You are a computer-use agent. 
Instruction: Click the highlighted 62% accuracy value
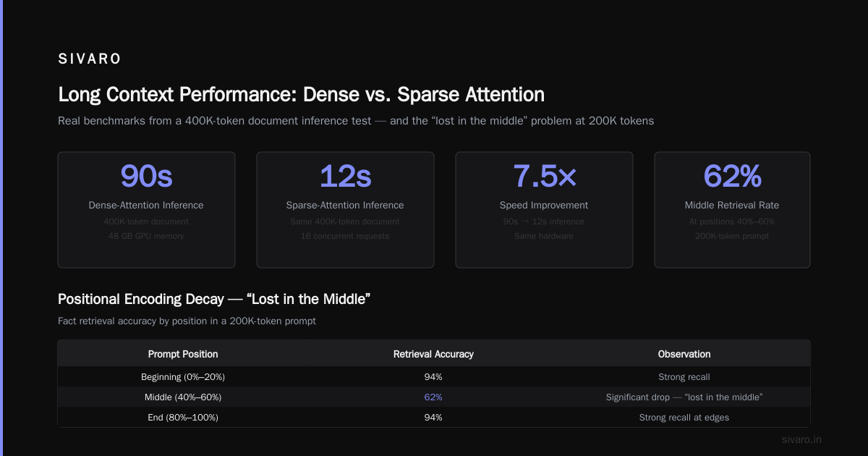pyautogui.click(x=433, y=397)
